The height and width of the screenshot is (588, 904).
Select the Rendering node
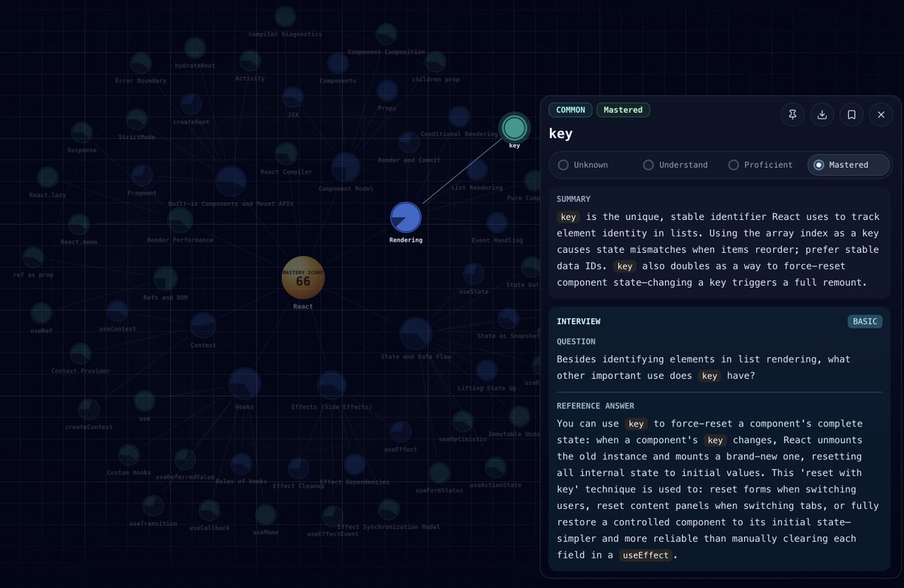coord(406,218)
